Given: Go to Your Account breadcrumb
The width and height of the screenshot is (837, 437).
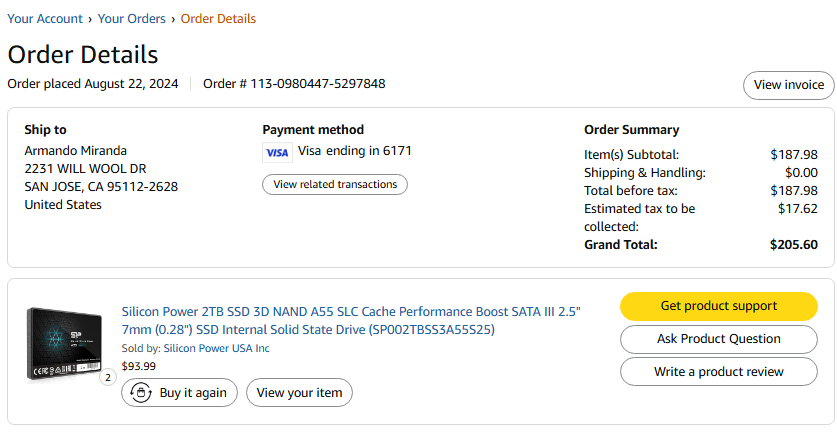Looking at the screenshot, I should pyautogui.click(x=46, y=19).
